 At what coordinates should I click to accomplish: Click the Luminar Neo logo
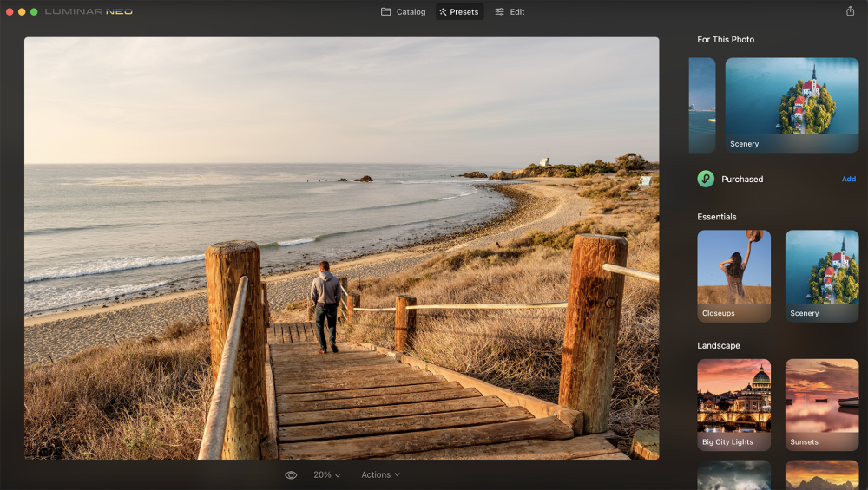click(89, 11)
